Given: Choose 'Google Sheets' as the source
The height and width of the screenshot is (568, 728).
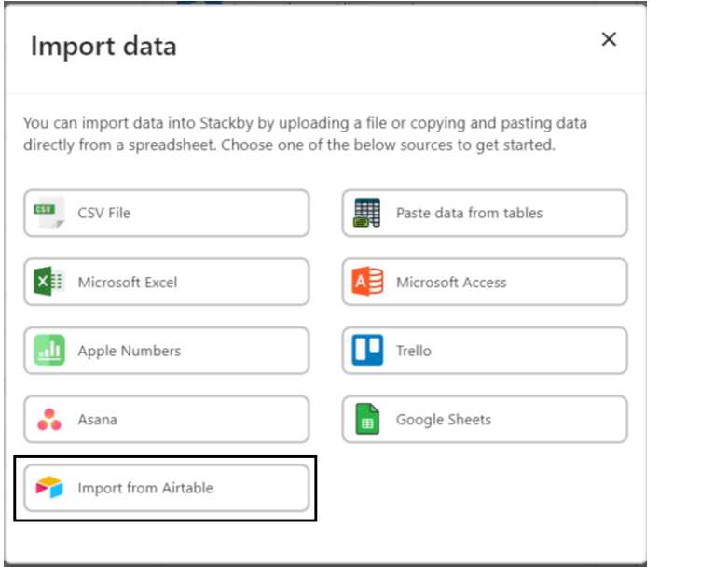Looking at the screenshot, I should [444, 420].
